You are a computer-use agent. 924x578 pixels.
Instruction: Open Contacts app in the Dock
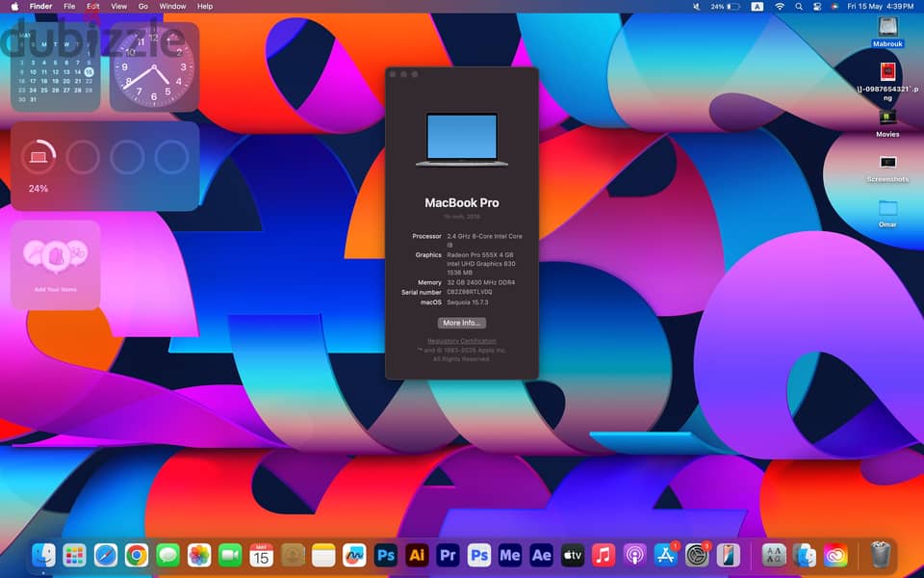[293, 555]
